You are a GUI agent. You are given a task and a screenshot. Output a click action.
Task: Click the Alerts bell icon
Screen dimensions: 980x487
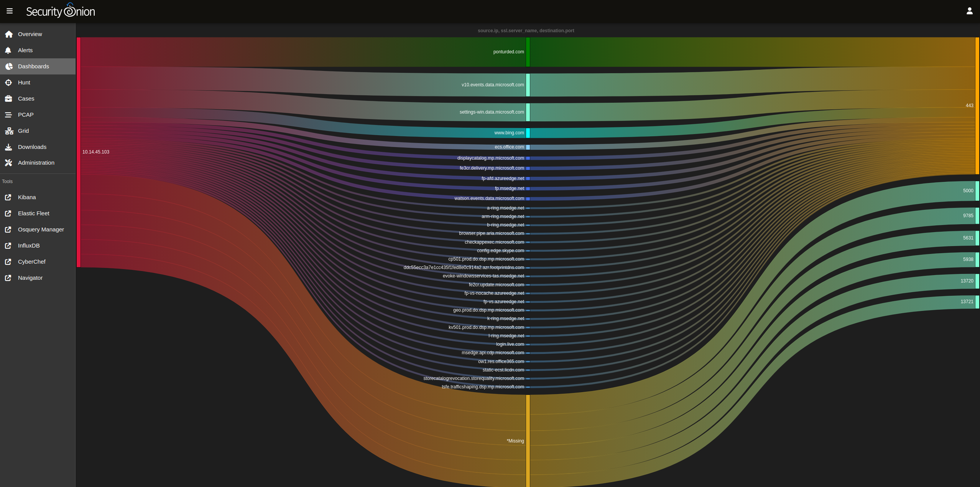[x=8, y=50]
